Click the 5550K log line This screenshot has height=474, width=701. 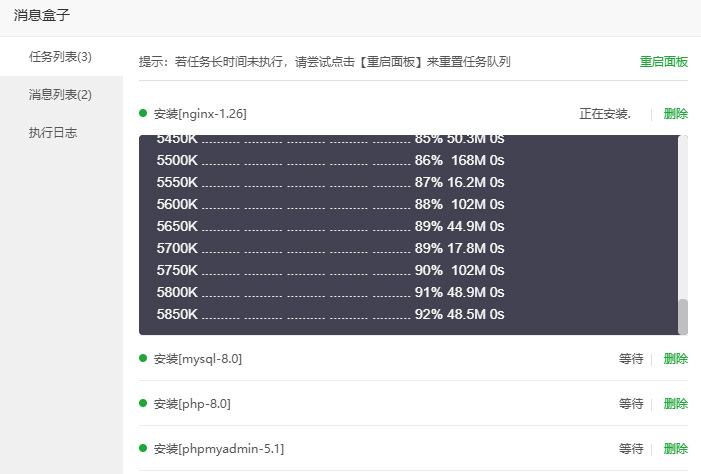(x=330, y=182)
